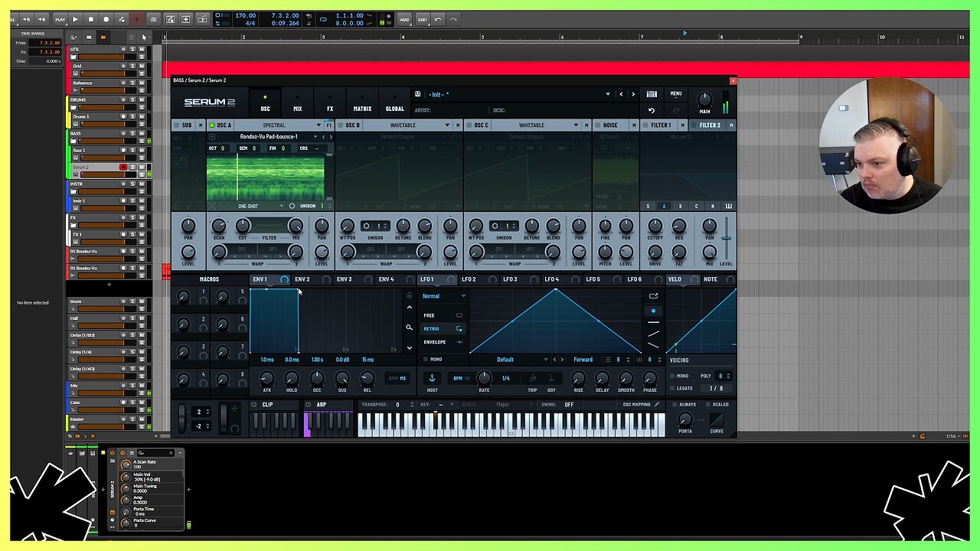Image resolution: width=980 pixels, height=551 pixels.
Task: Toggle the loop icon in the transport display
Action: click(323, 19)
